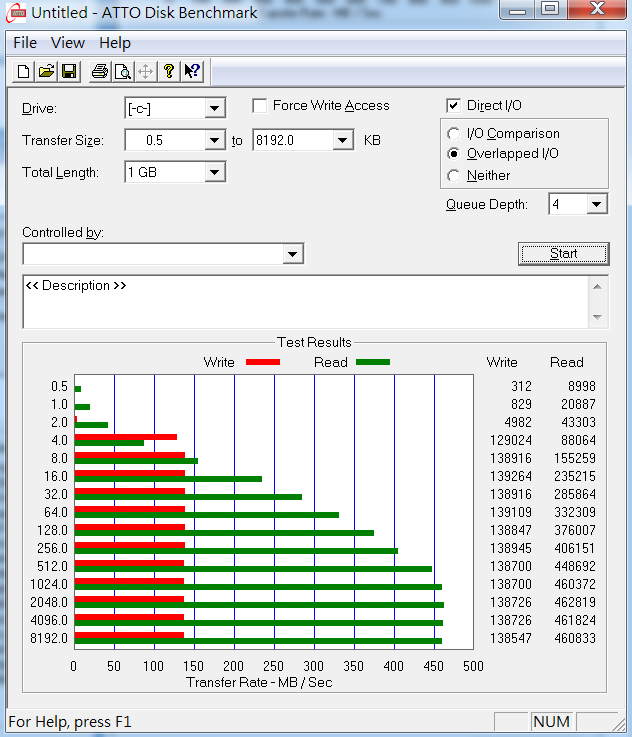This screenshot has height=737, width=632.
Task: Click the Read value 235215
Action: 575,477
